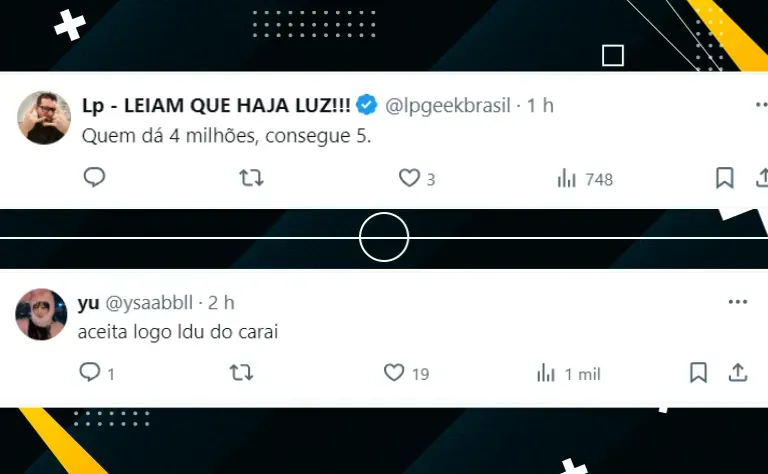Viewport: 768px width, 474px height.
Task: Open three-dot menu on yu's tweet
Action: [738, 302]
